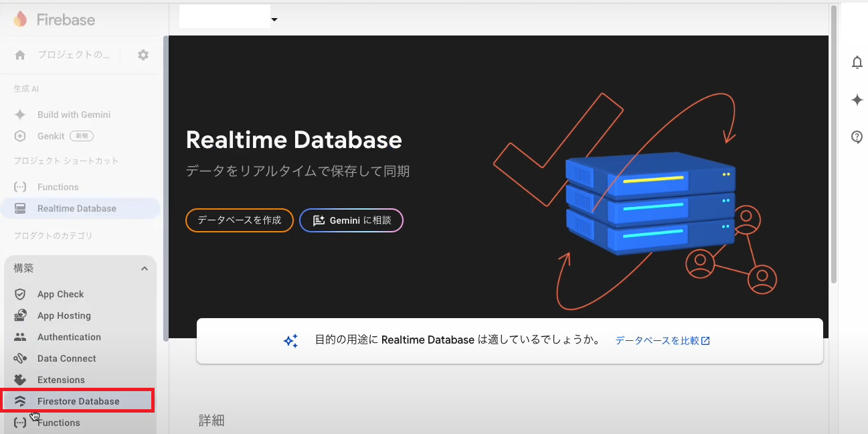Open project settings gear icon
Image resolution: width=868 pixels, height=434 pixels.
point(143,55)
